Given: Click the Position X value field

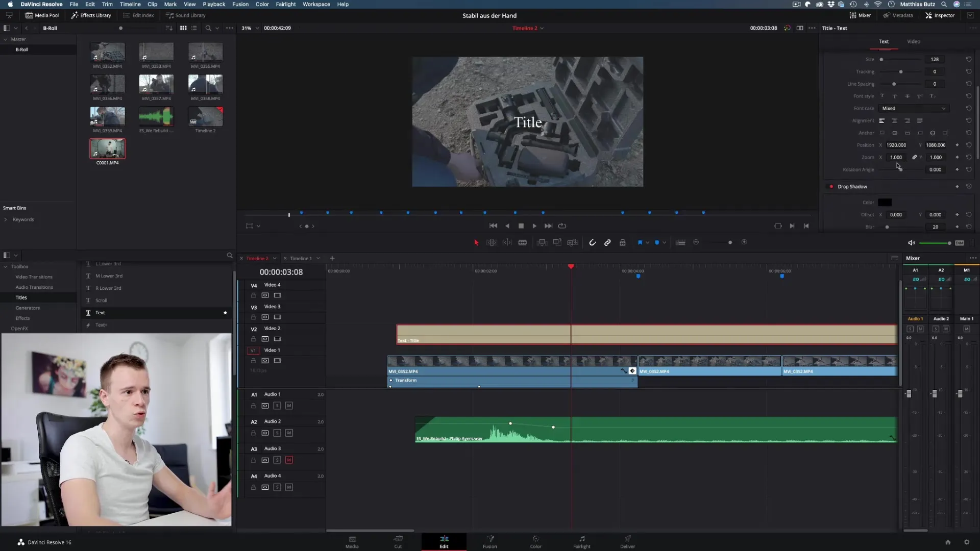Looking at the screenshot, I should [897, 145].
